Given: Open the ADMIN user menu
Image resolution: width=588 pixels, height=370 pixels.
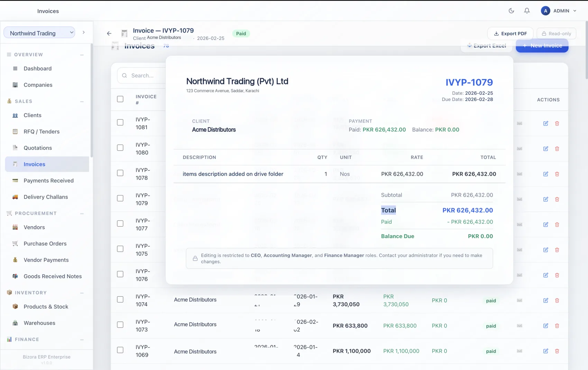Looking at the screenshot, I should point(559,11).
